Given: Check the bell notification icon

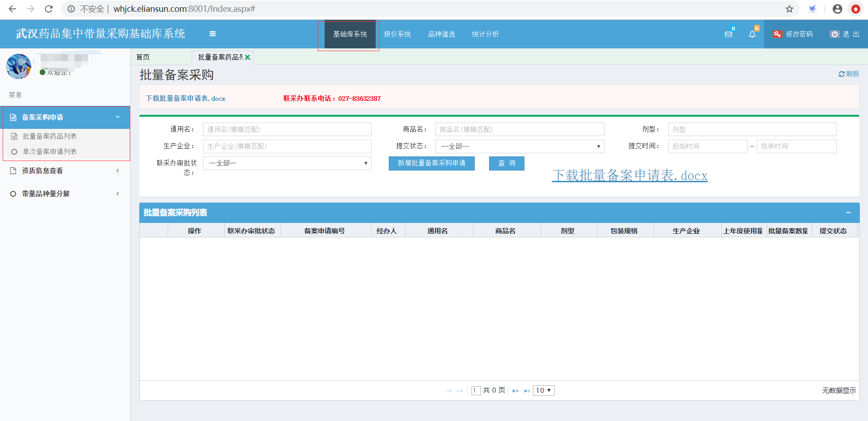Looking at the screenshot, I should pos(752,34).
